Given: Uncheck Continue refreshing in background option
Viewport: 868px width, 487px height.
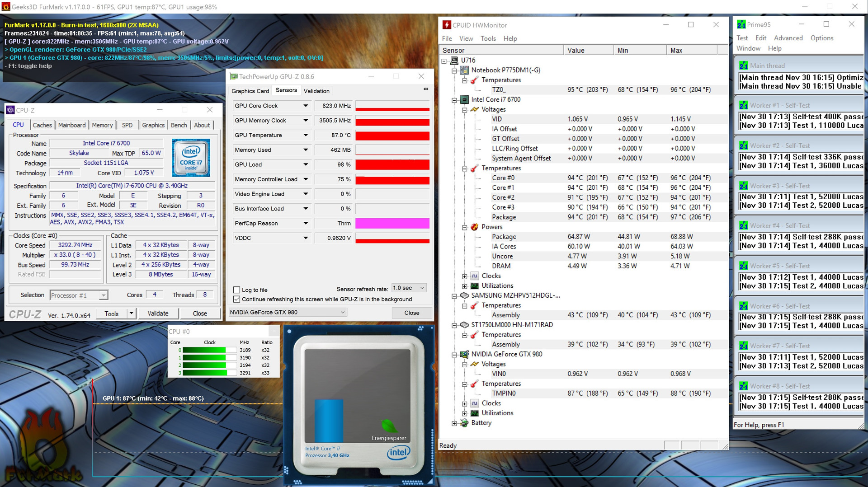Looking at the screenshot, I should [236, 299].
